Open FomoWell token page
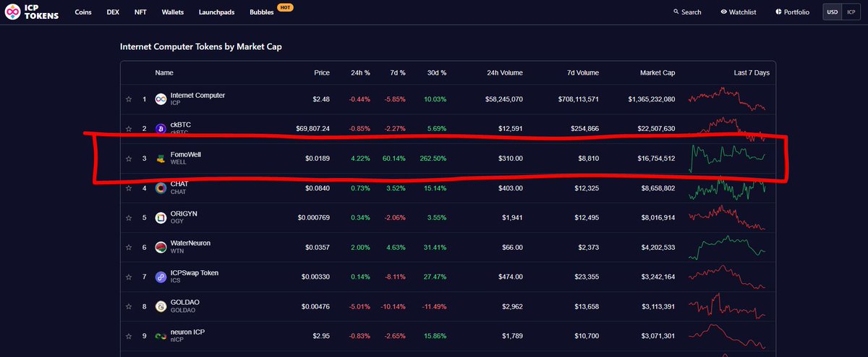 click(186, 154)
